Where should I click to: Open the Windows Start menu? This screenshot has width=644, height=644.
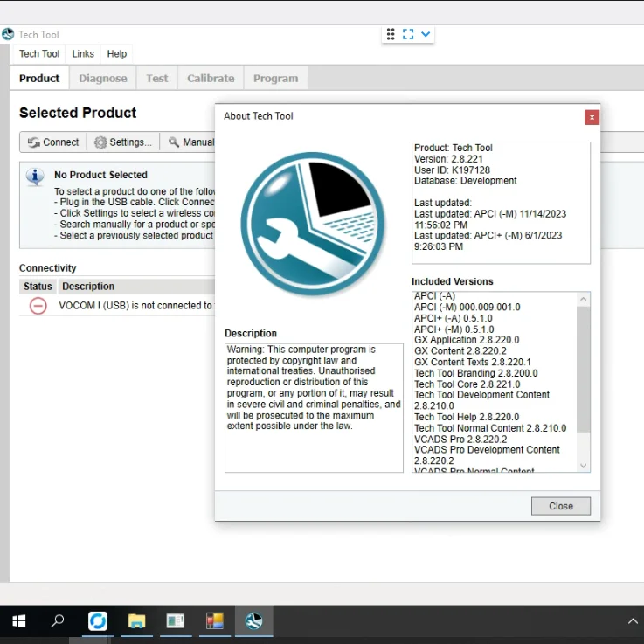point(19,621)
